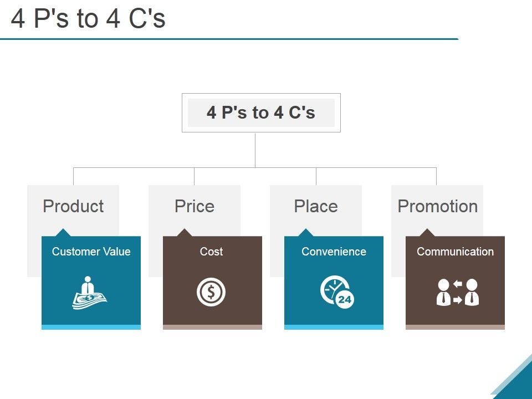Screen dimensions: 532x399
Task: Click the Place heading box
Action: (x=316, y=206)
